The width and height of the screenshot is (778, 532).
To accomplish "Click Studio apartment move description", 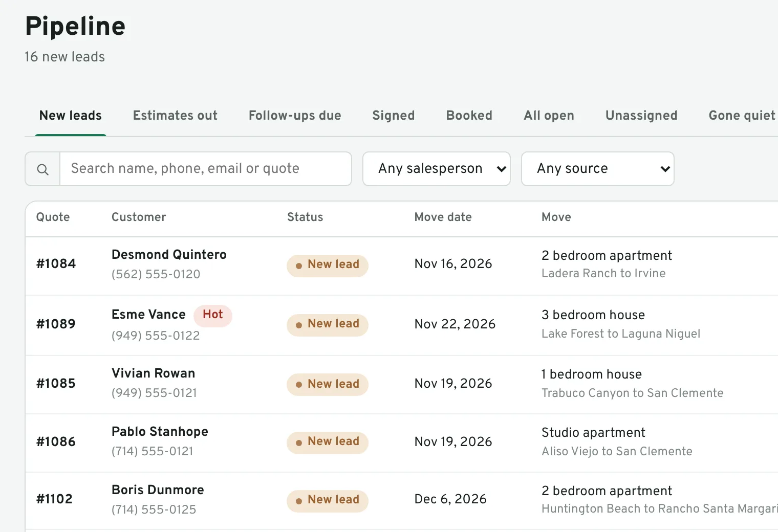I will pos(593,433).
